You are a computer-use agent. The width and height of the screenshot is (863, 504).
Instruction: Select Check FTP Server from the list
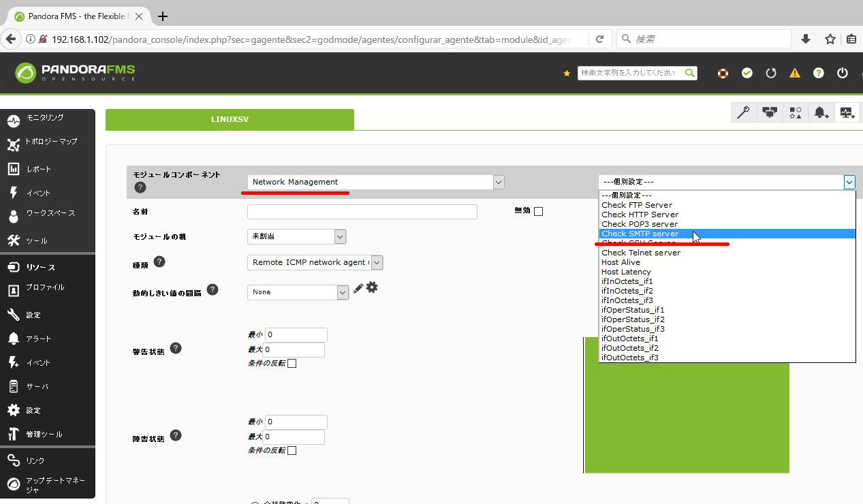point(727,205)
